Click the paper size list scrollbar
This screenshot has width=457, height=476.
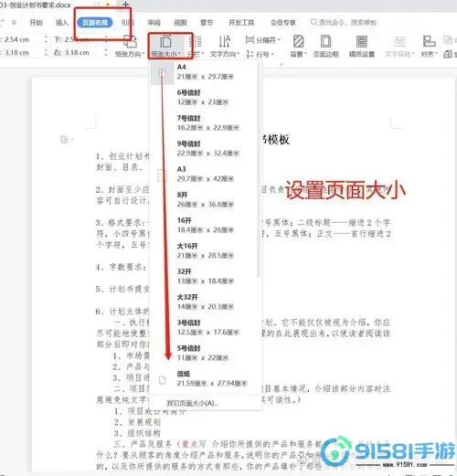(x=259, y=171)
